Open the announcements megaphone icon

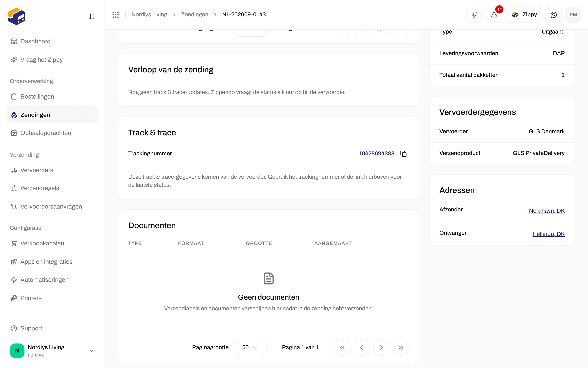(474, 15)
